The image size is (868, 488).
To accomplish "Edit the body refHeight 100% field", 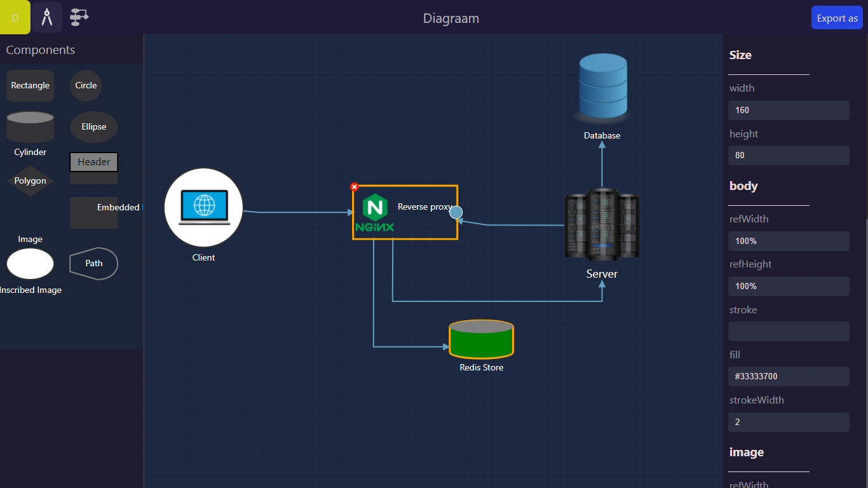I will [x=789, y=286].
